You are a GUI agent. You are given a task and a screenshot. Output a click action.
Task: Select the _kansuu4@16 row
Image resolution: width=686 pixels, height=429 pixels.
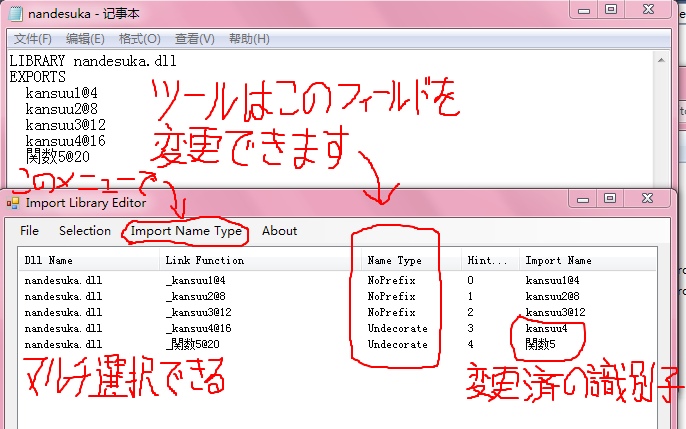[x=337, y=328]
